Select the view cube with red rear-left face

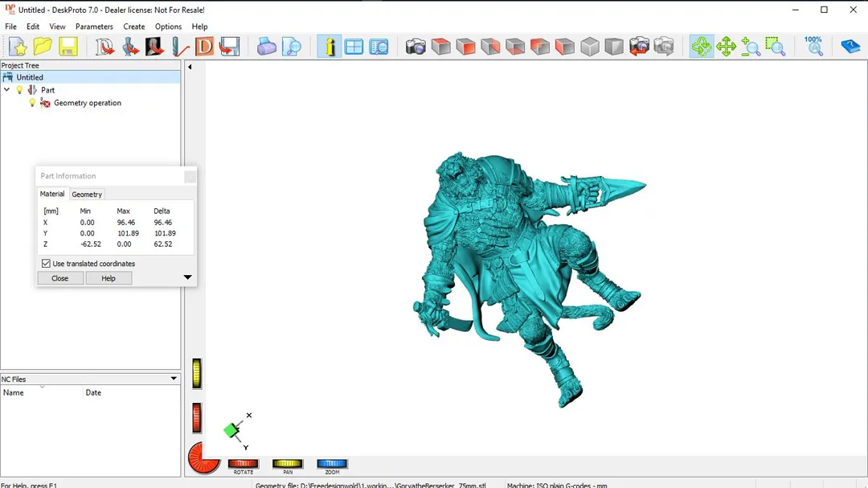540,47
